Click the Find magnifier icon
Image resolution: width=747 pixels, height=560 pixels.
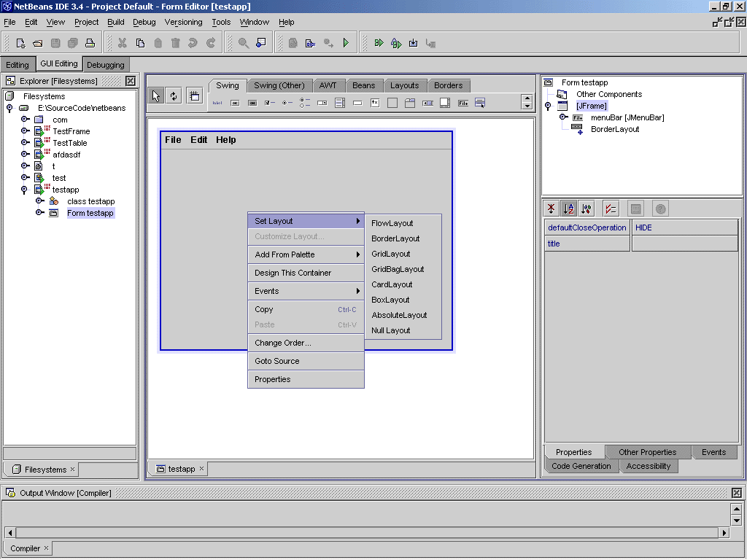click(244, 43)
